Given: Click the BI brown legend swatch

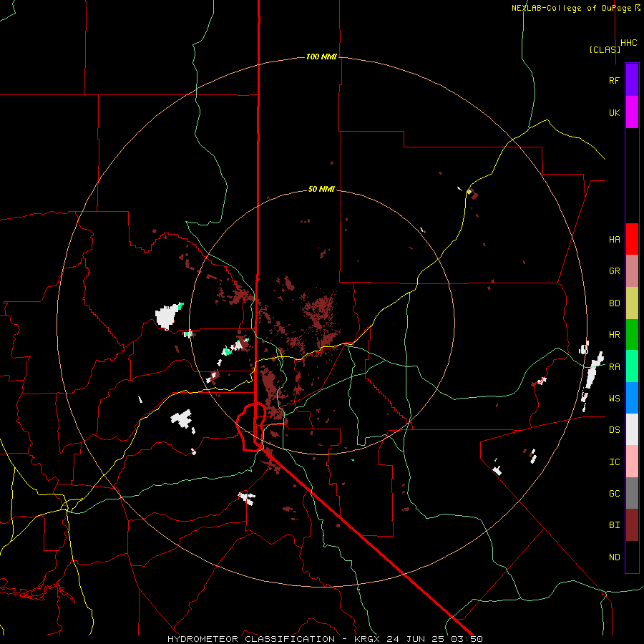Looking at the screenshot, I should tap(632, 525).
